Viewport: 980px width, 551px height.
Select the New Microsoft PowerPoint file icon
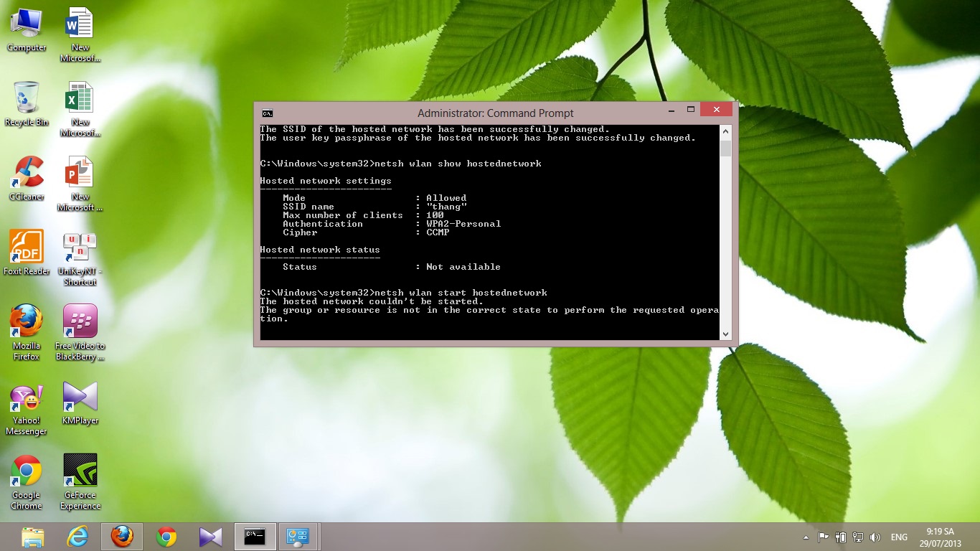(x=80, y=184)
